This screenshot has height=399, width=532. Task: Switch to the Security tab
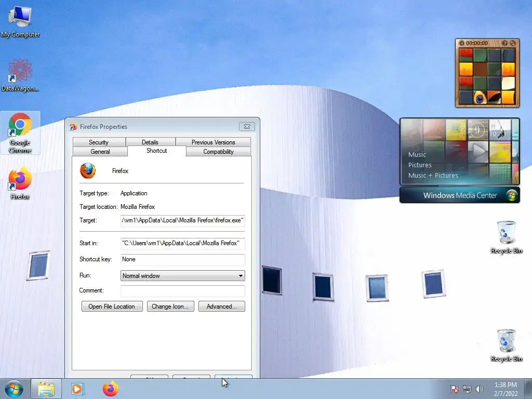99,142
